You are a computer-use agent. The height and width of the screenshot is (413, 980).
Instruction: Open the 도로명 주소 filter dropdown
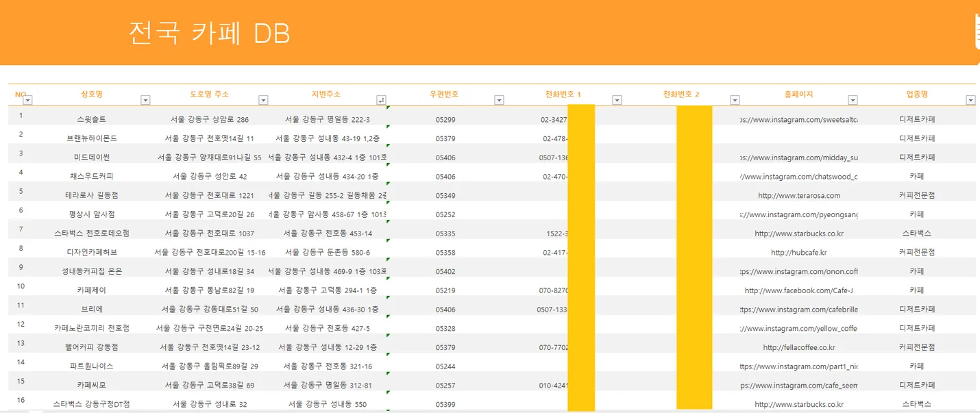click(x=263, y=99)
